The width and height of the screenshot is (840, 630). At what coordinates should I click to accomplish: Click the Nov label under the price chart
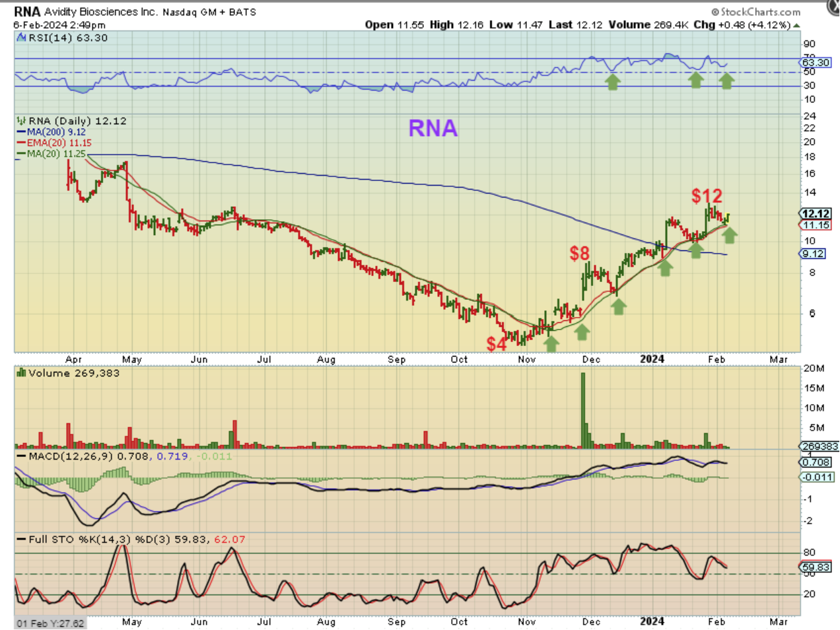[x=527, y=359]
